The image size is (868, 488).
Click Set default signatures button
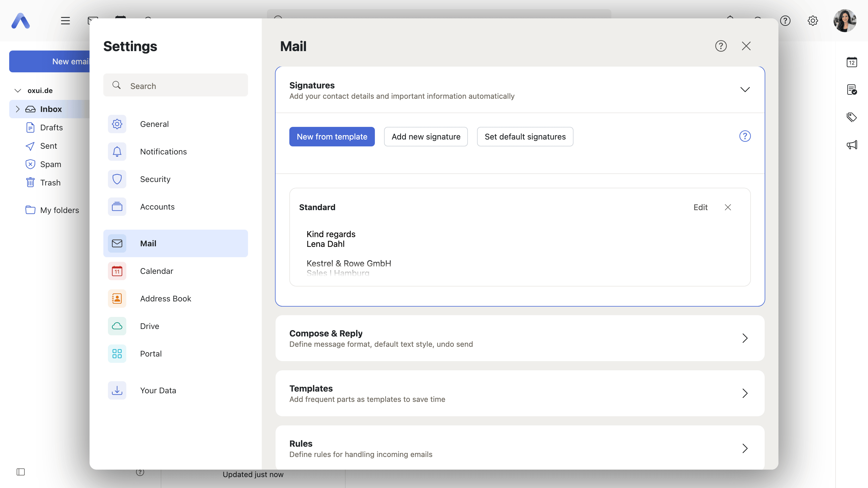pyautogui.click(x=525, y=136)
